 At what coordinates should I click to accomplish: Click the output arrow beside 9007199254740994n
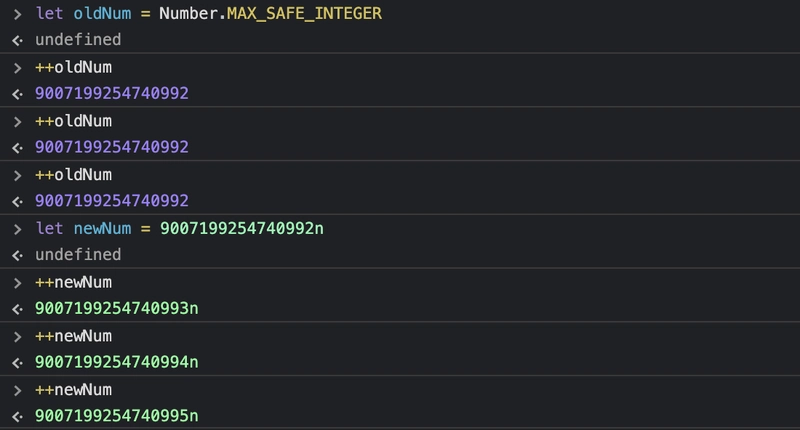pos(17,363)
